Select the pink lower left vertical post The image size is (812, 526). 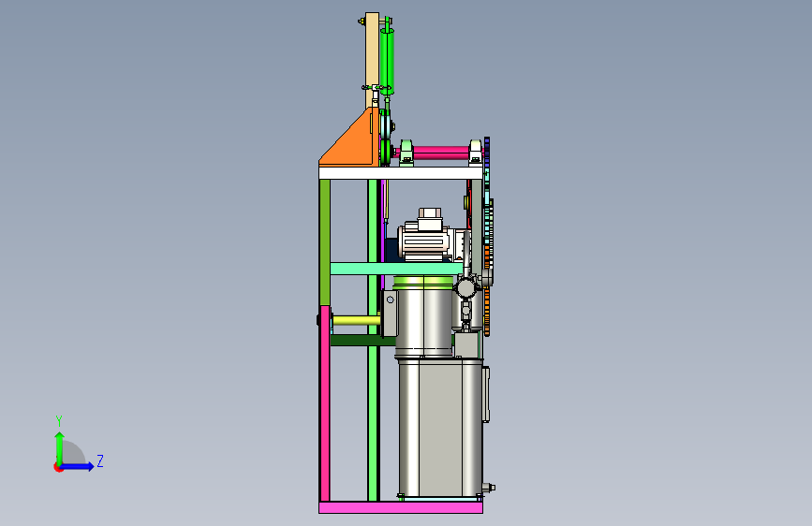pos(325,403)
